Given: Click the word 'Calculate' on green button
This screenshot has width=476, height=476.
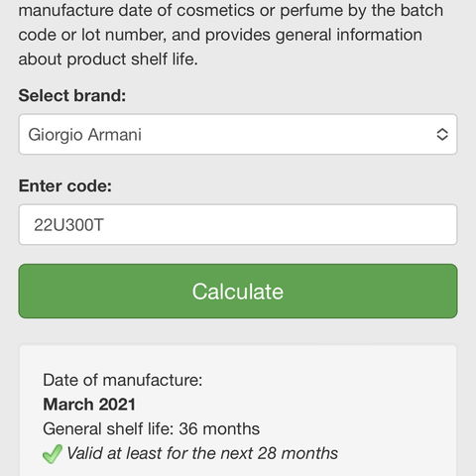Looking at the screenshot, I should 238,292.
